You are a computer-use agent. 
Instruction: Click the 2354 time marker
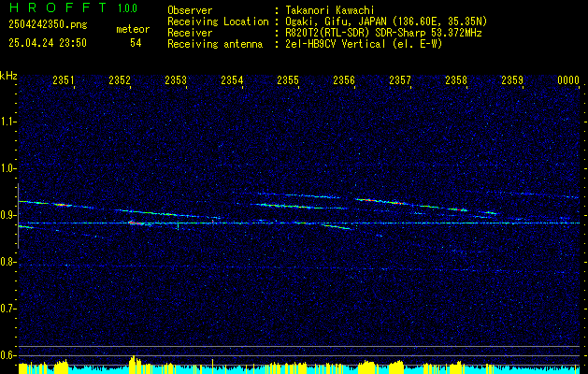tap(232, 79)
